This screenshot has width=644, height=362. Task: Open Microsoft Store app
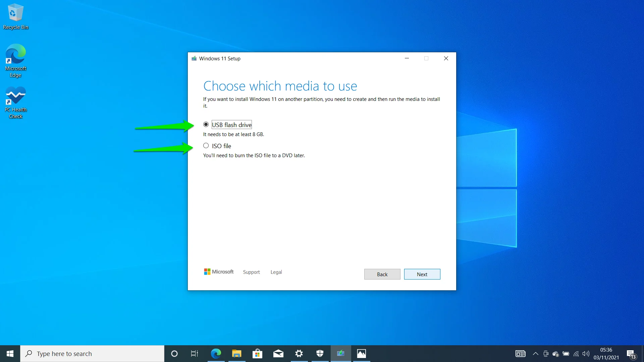[x=257, y=353]
